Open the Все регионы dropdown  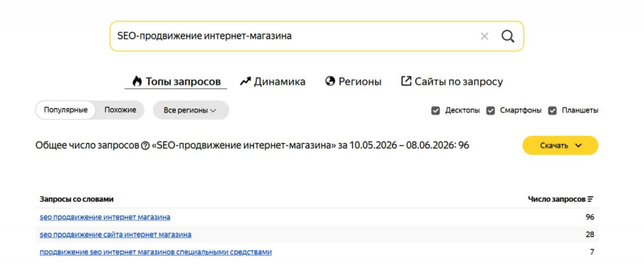point(191,111)
